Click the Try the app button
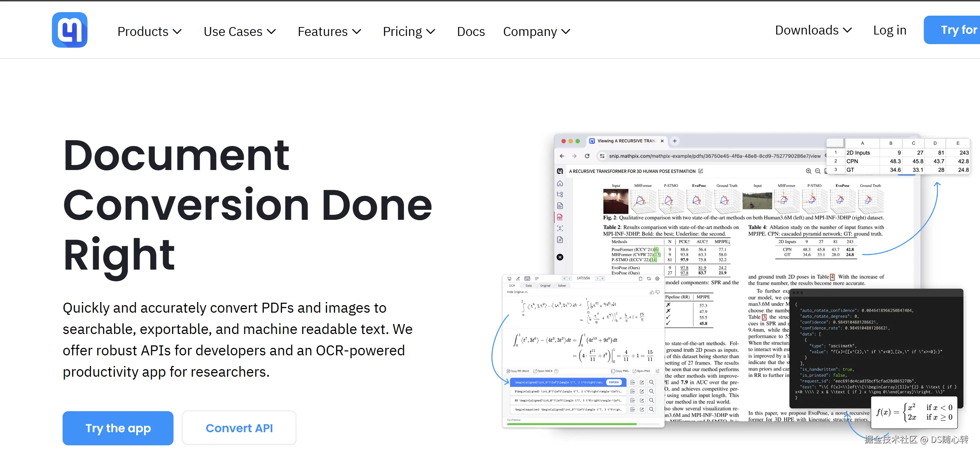This screenshot has height=456, width=980. click(118, 428)
